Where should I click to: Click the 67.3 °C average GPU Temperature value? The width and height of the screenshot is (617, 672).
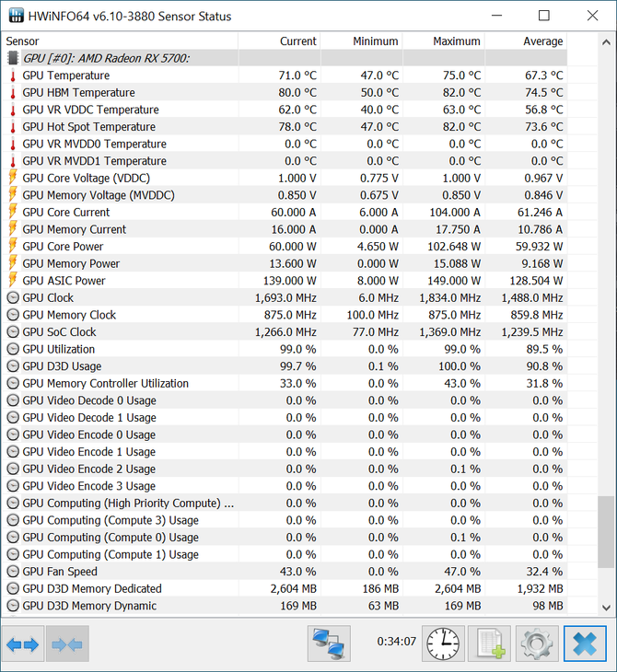(544, 75)
